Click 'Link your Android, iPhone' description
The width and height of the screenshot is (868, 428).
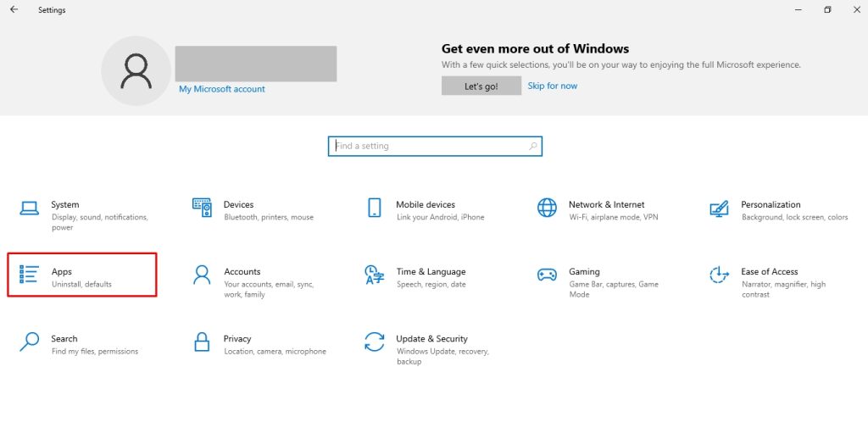440,217
